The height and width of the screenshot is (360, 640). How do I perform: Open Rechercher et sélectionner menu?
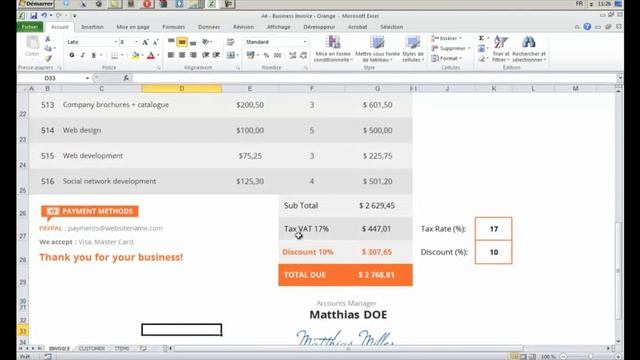(529, 49)
